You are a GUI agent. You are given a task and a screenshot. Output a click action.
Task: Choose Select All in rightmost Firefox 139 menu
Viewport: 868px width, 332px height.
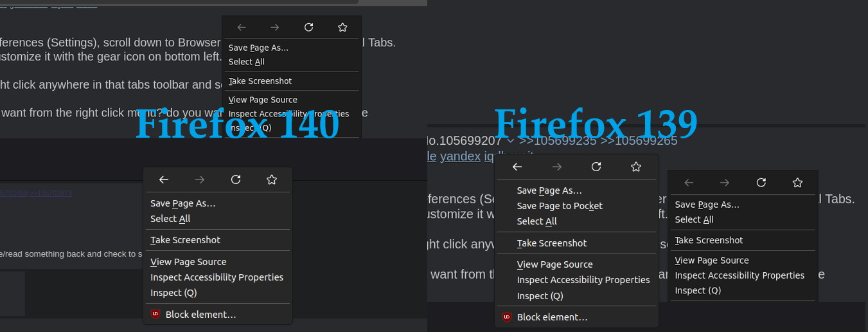pos(694,219)
